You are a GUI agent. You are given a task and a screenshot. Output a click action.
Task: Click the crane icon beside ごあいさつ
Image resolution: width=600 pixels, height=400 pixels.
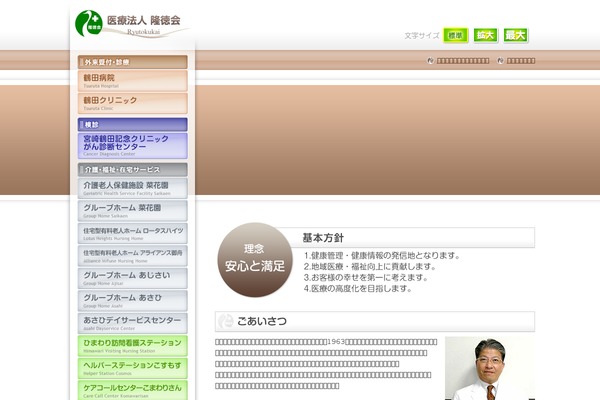[226, 321]
